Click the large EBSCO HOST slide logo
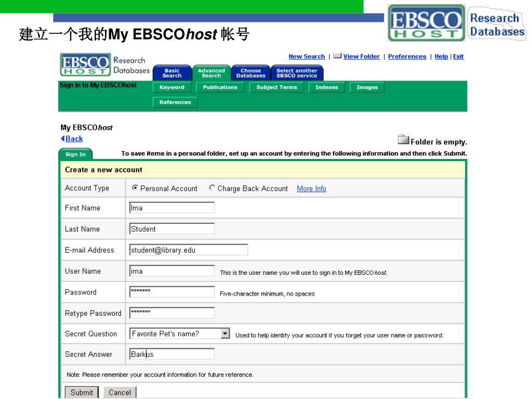 click(426, 23)
